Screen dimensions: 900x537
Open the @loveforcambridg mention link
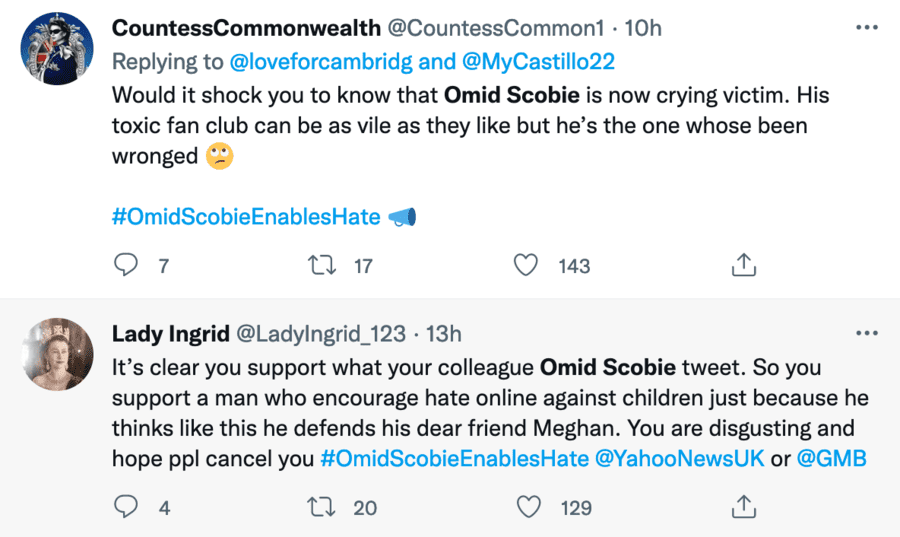[x=321, y=62]
